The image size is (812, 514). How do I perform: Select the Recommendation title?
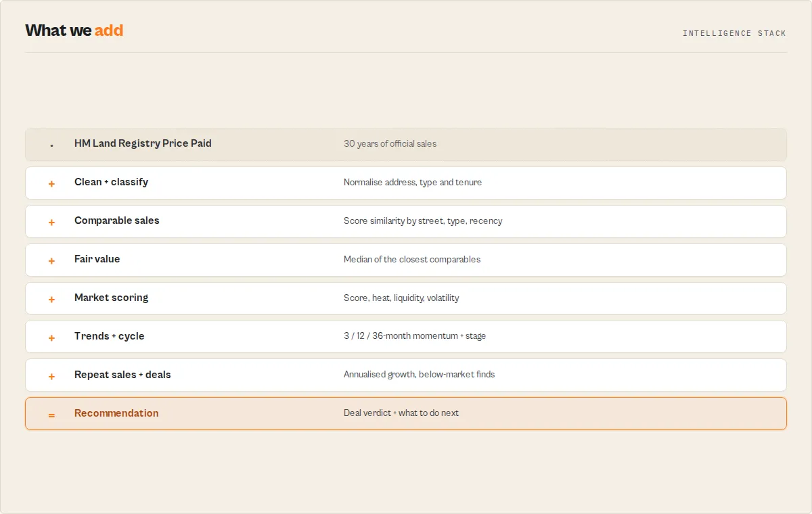[x=116, y=413]
